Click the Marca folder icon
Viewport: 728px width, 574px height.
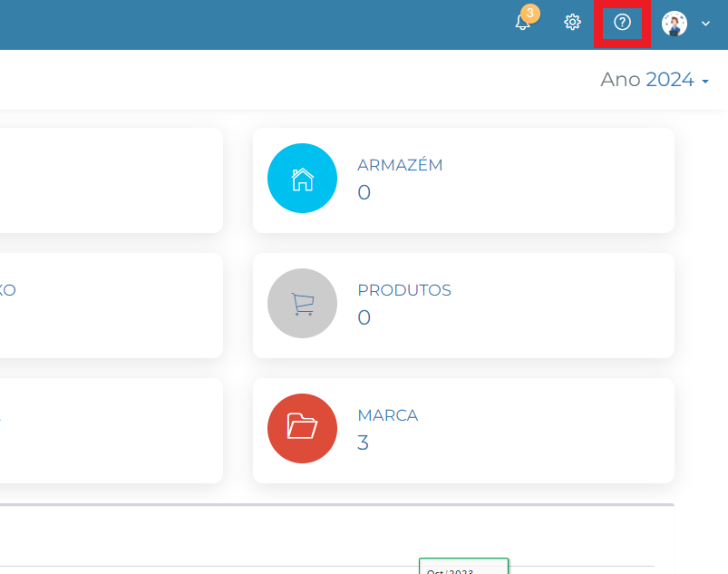point(302,428)
